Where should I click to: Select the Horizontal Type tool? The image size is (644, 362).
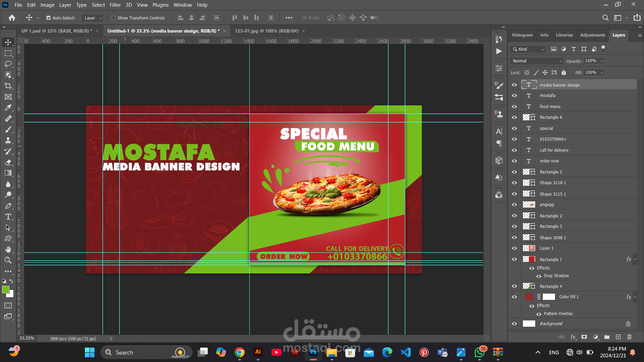coord(8,217)
